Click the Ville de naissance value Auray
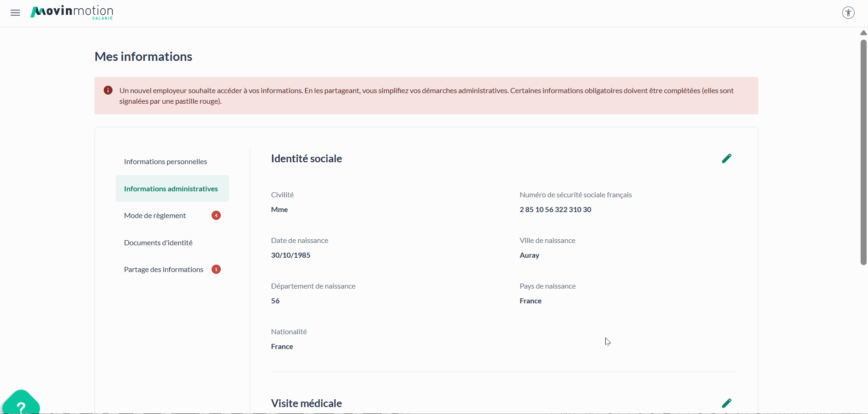The image size is (868, 414). tap(529, 255)
